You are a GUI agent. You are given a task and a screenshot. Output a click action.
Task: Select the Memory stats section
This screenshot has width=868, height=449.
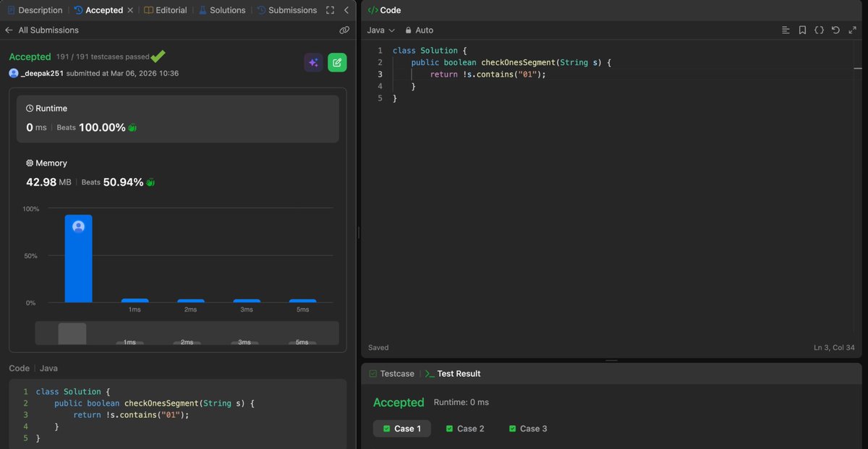(178, 174)
